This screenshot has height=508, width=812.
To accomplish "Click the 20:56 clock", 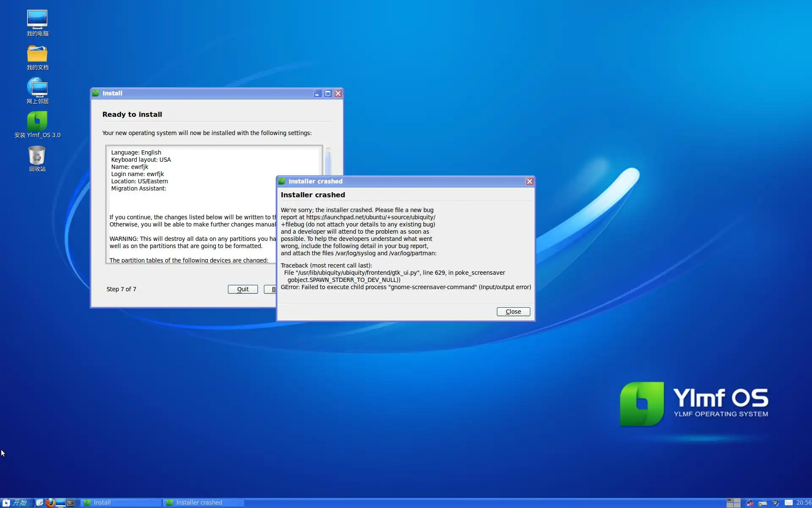I will (803, 502).
